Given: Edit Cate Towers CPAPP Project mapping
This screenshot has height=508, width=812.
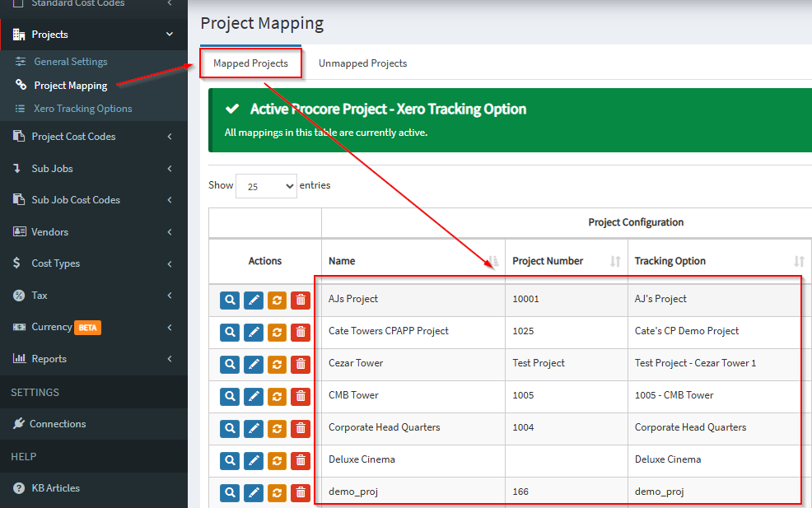Looking at the screenshot, I should tap(253, 333).
